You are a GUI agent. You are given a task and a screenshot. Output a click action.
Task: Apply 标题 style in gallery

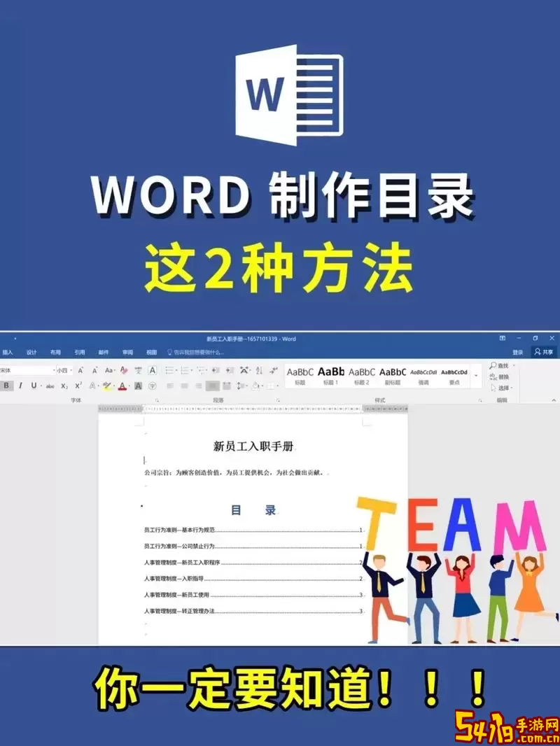click(x=300, y=376)
